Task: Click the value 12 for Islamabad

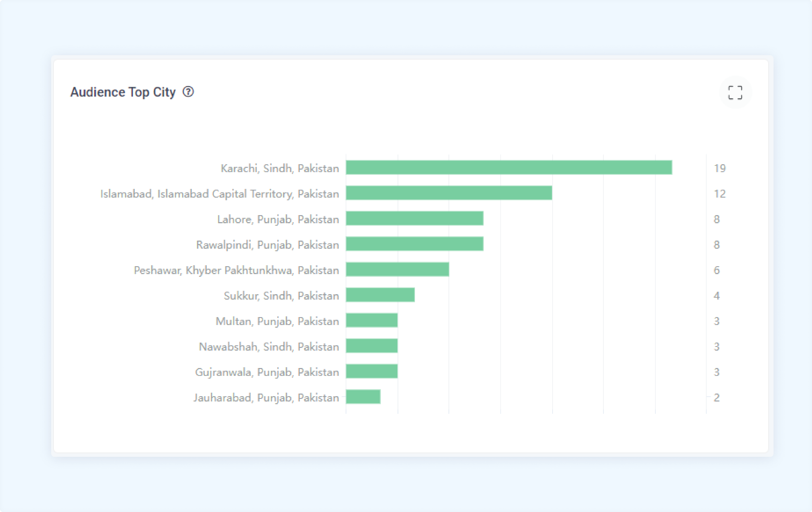Action: click(x=720, y=194)
